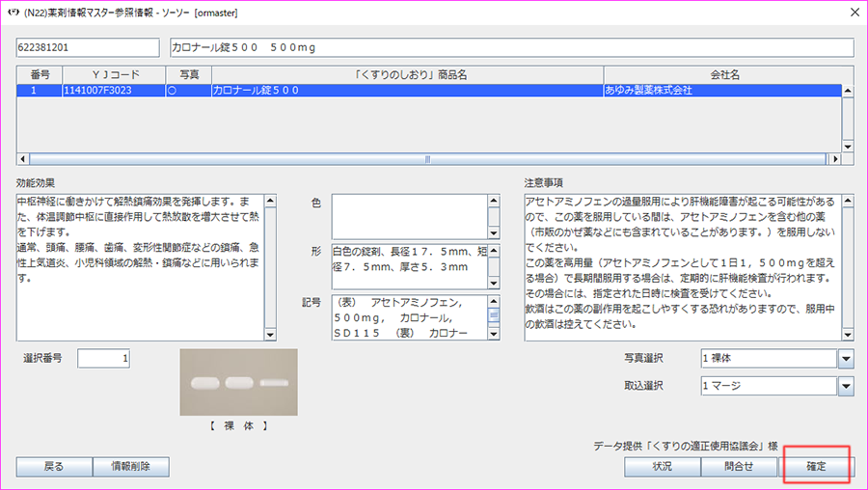This screenshot has height=490, width=868.
Task: Click the 効能効果 text area
Action: pyautogui.click(x=141, y=267)
